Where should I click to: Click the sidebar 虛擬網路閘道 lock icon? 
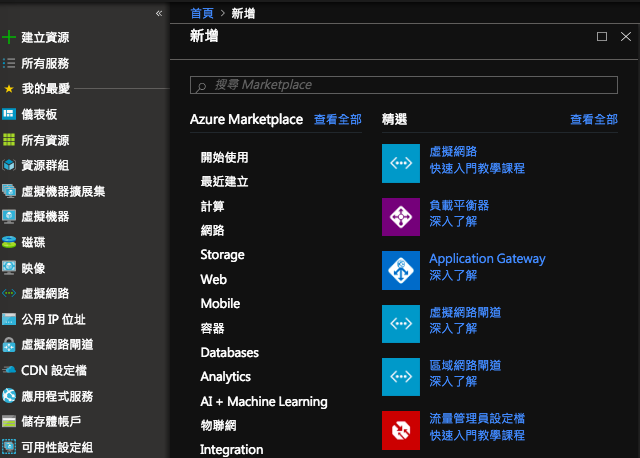[9, 345]
